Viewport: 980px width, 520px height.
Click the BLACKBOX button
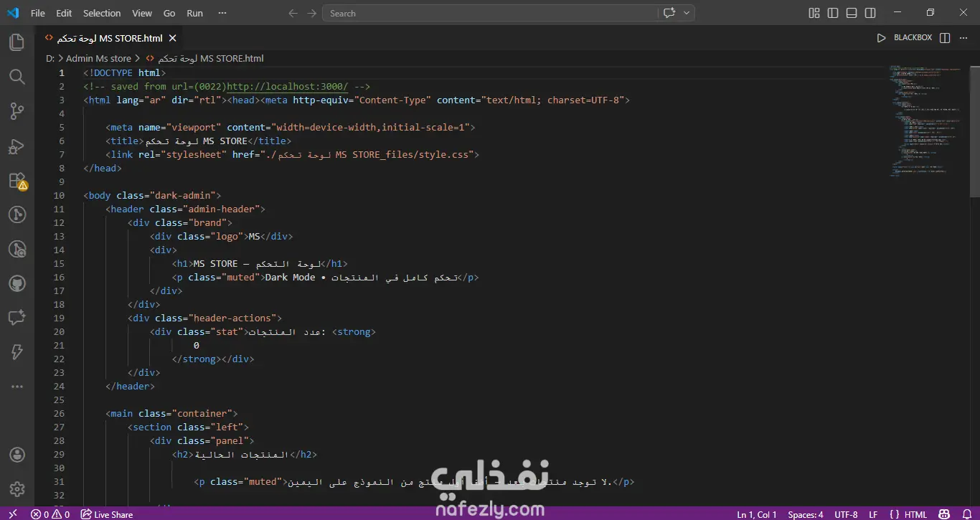coord(913,38)
